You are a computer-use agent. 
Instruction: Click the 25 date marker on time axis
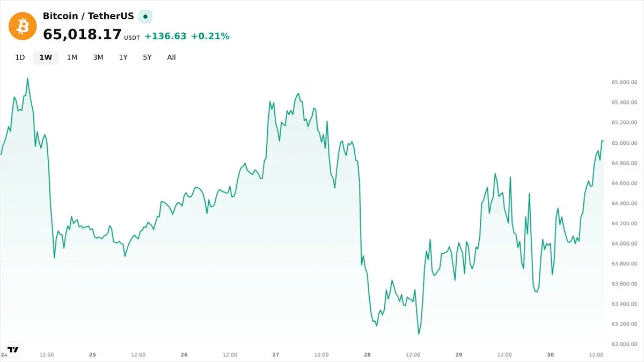[92, 354]
